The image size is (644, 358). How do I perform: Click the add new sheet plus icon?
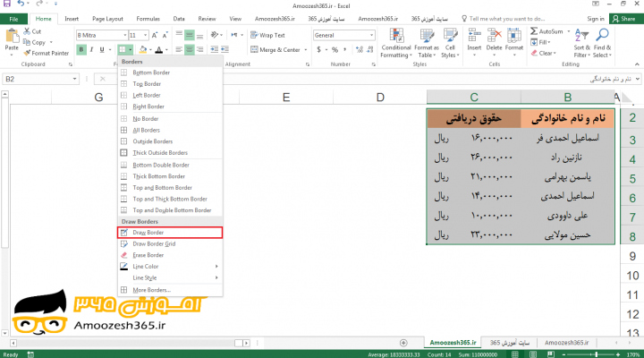tap(403, 343)
